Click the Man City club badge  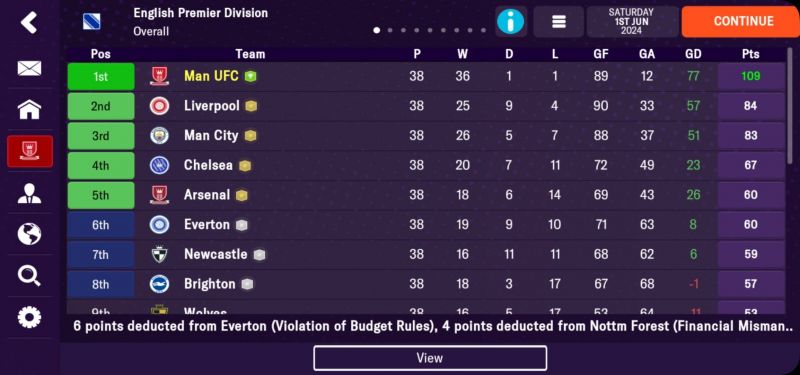coord(159,136)
